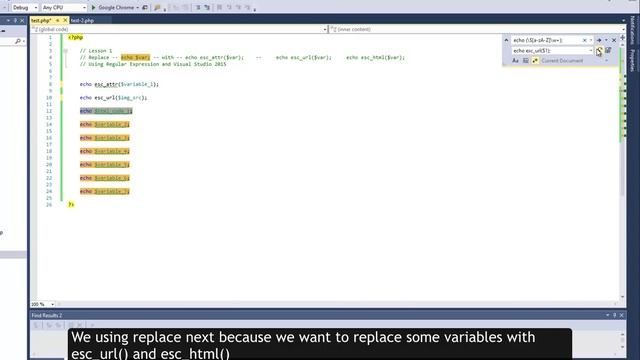Click the Replace All button in Find panel

608,51
